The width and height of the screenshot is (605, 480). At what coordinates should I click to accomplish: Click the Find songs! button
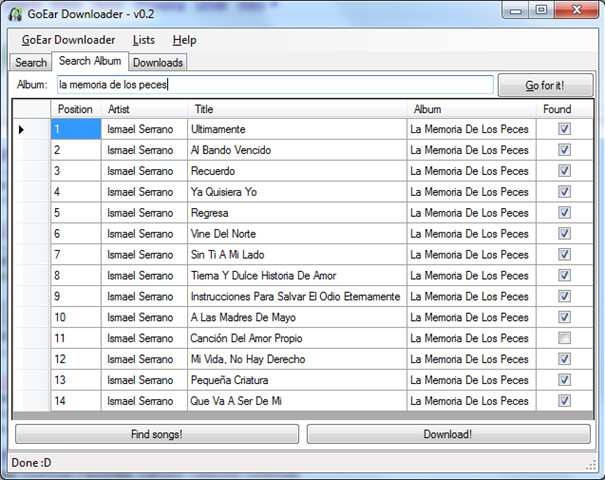[157, 434]
